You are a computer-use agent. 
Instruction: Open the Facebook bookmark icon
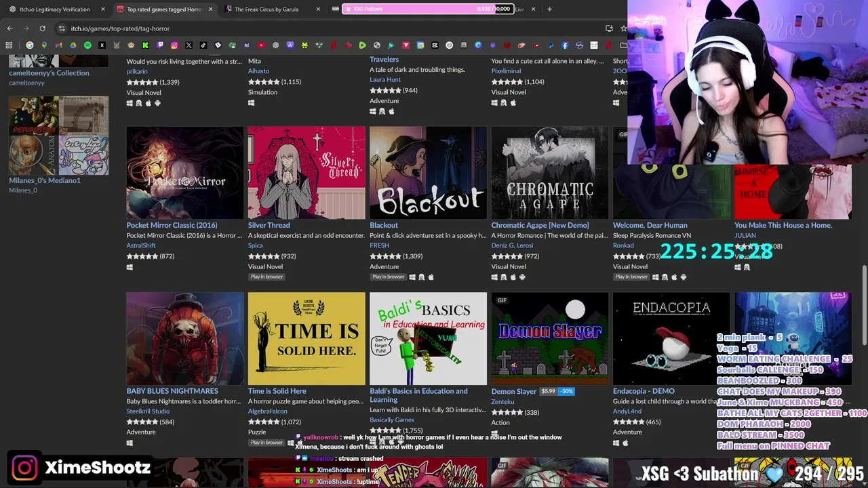[565, 45]
